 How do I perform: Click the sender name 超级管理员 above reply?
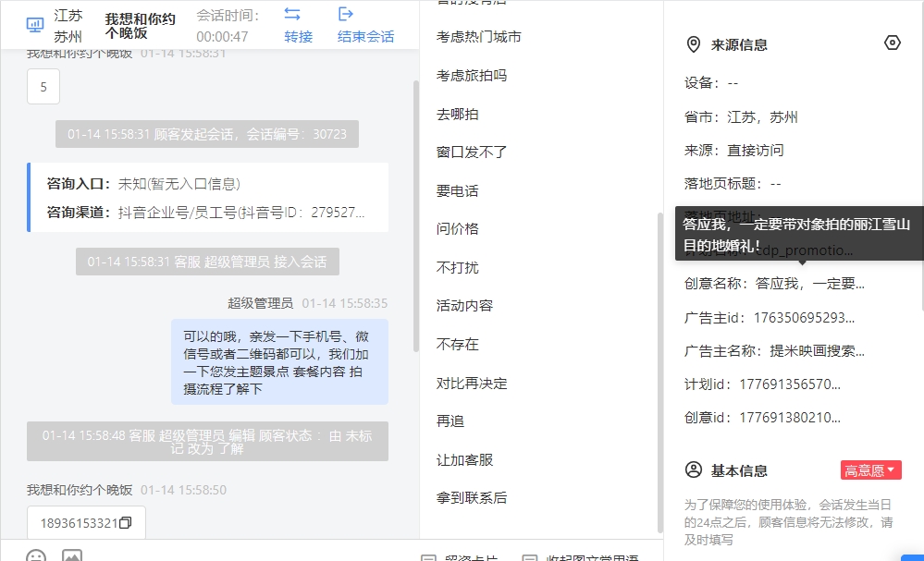pos(261,303)
